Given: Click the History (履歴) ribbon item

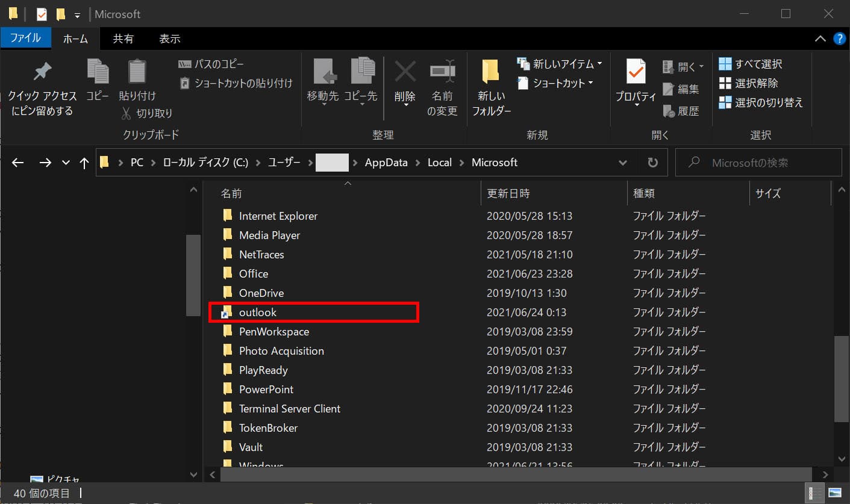Looking at the screenshot, I should click(681, 111).
